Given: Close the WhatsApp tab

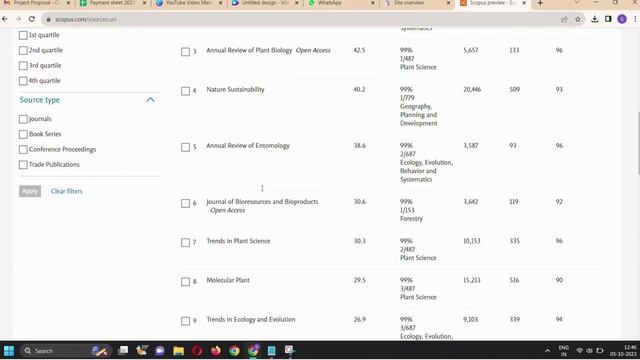Looking at the screenshot, I should (373, 3).
